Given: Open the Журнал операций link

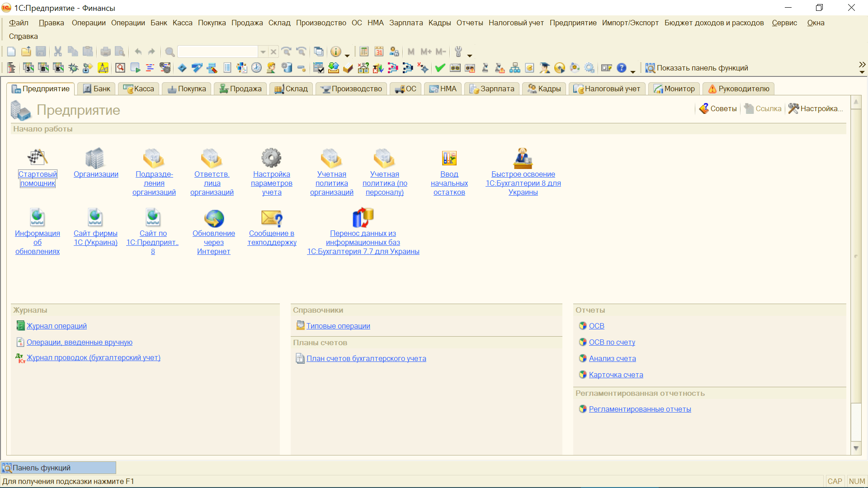Looking at the screenshot, I should pos(57,326).
